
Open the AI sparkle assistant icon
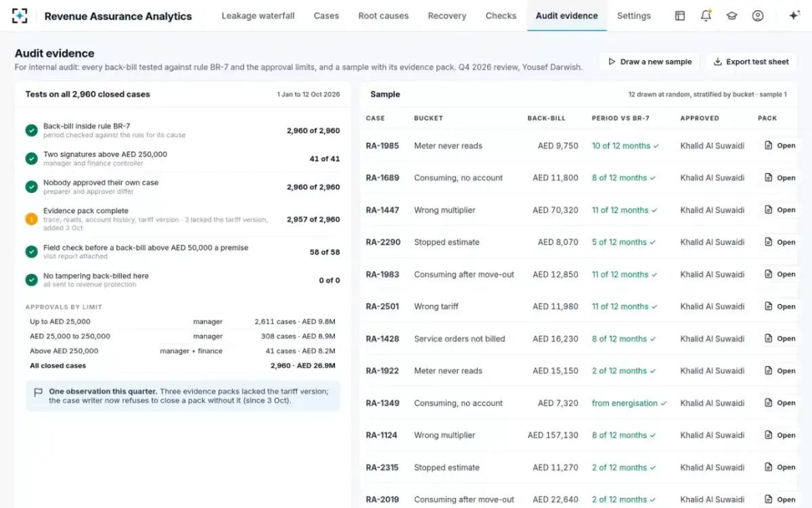click(x=794, y=16)
